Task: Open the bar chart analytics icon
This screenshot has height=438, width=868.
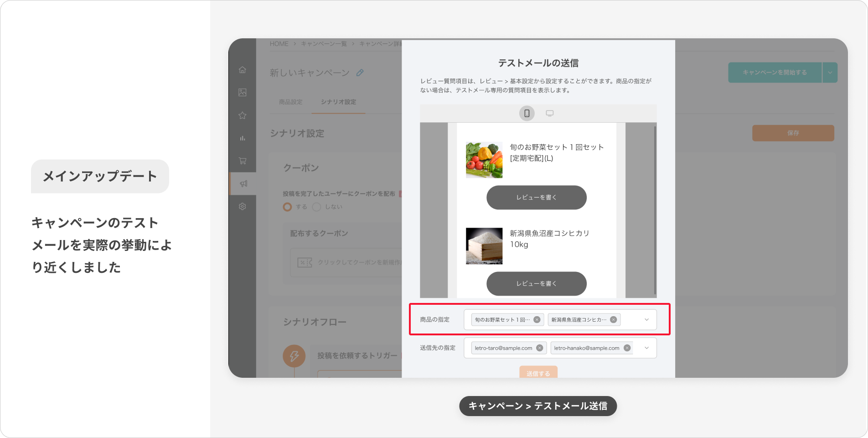Action: pyautogui.click(x=243, y=138)
